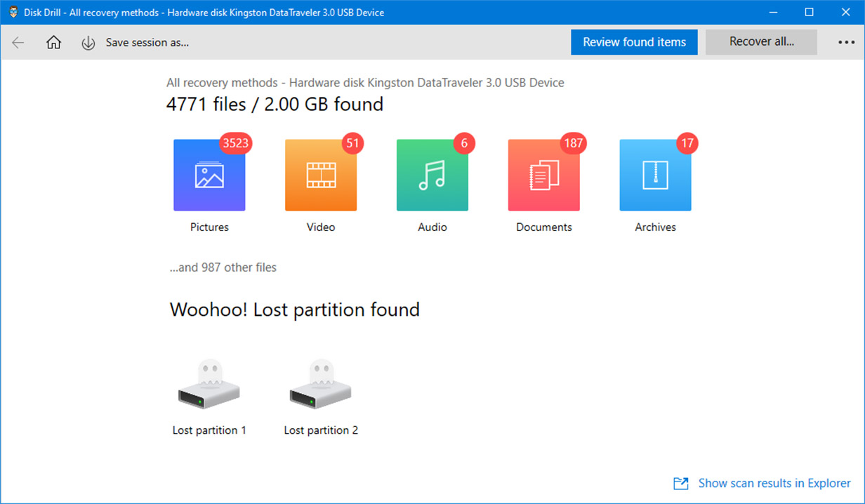This screenshot has width=865, height=504.
Task: Click the Kingston DataTraveler breadcrumb text
Action: tap(365, 83)
